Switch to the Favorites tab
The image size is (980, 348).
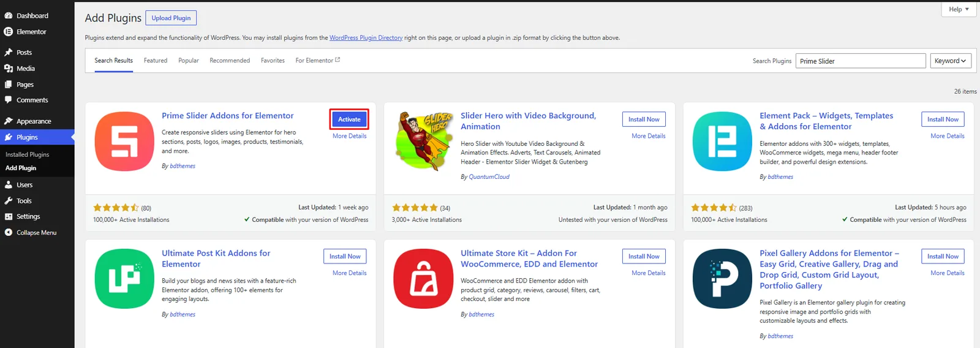point(273,61)
